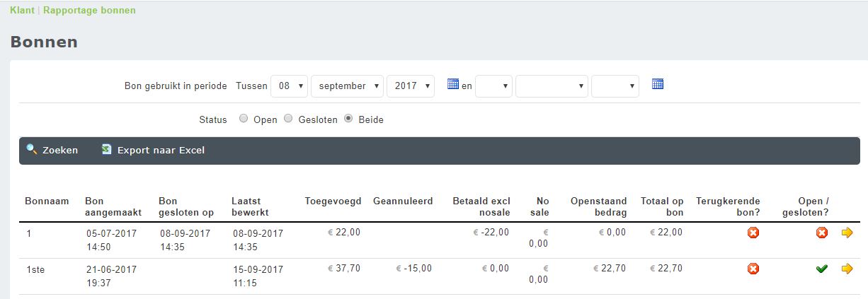This screenshot has width=868, height=299.
Task: Click the red closed-status icon for bon 1
Action: coord(821,233)
